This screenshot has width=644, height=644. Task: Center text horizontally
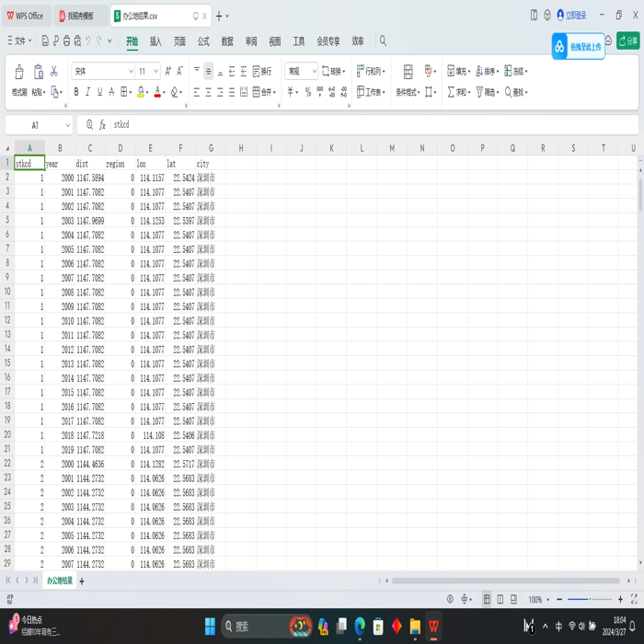[x=208, y=92]
